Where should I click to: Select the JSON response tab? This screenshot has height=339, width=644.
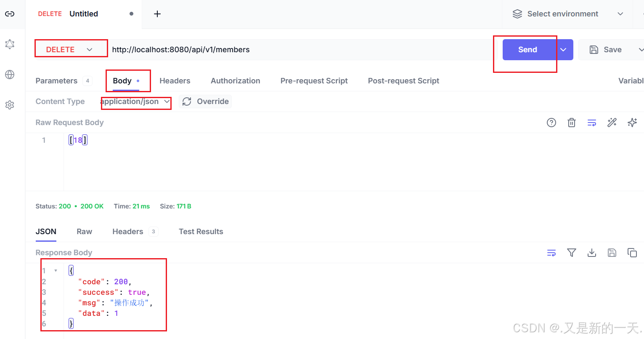pos(46,232)
